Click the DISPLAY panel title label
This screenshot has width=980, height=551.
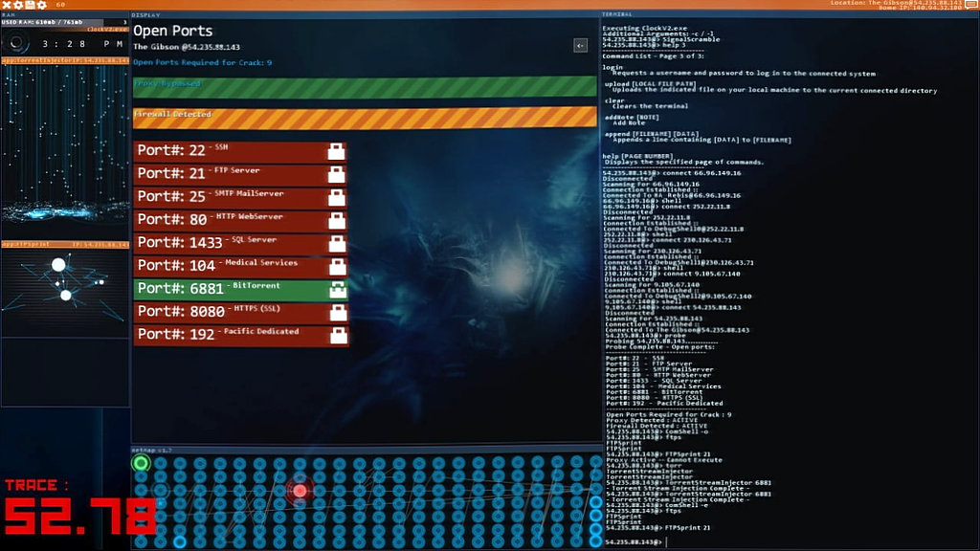(145, 14)
